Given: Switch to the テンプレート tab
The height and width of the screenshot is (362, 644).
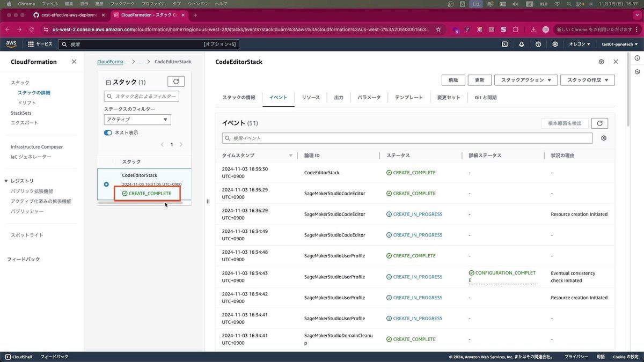Looking at the screenshot, I should (409, 98).
